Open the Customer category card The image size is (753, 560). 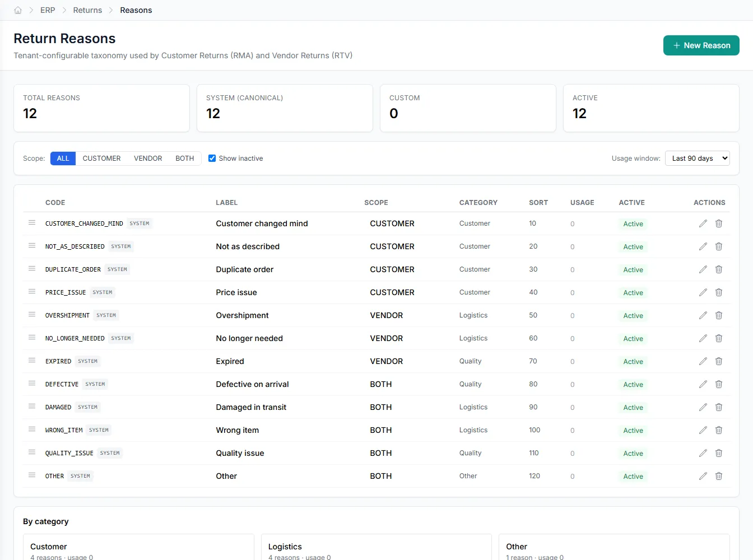(x=138, y=547)
